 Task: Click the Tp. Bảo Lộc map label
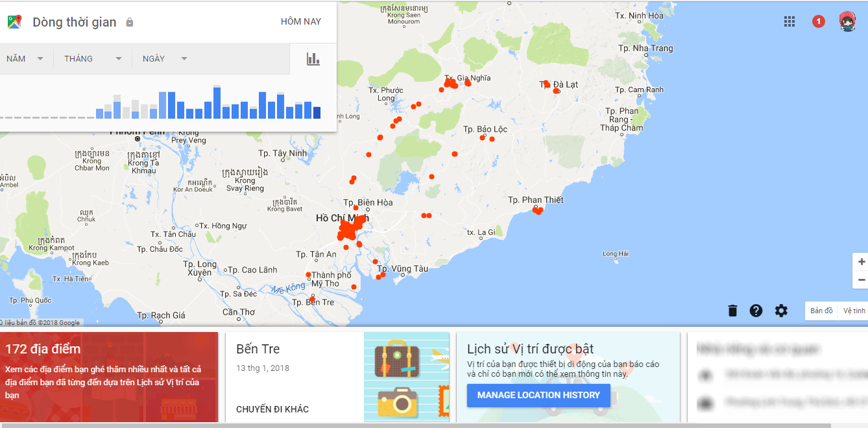tap(485, 129)
